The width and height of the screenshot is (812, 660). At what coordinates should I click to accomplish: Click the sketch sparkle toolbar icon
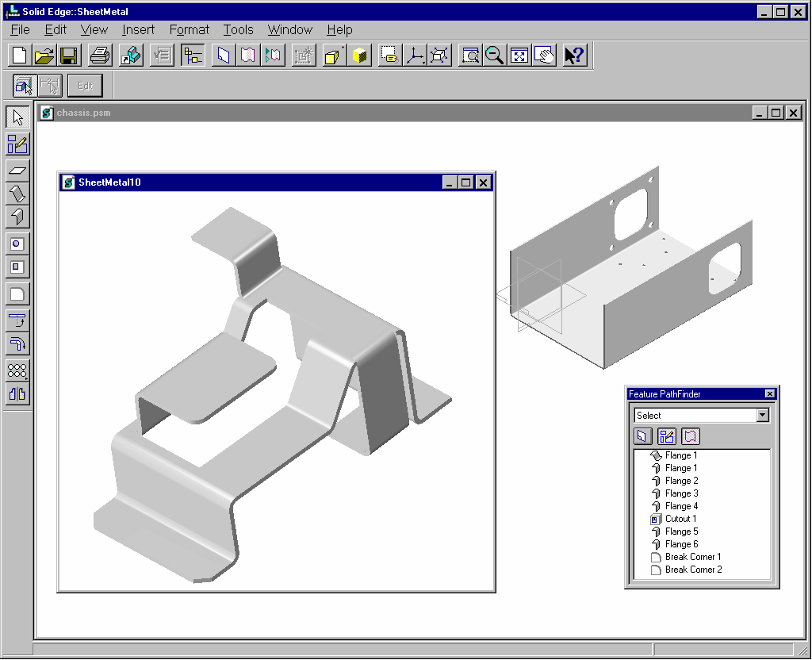coord(304,56)
